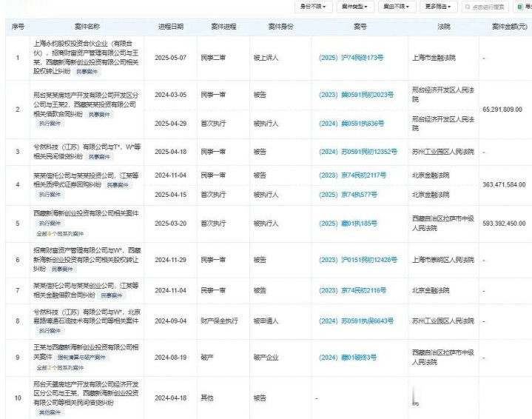Open case number (2024)苏0591民初12352号
This screenshot has height=419, width=532.
tap(358, 152)
